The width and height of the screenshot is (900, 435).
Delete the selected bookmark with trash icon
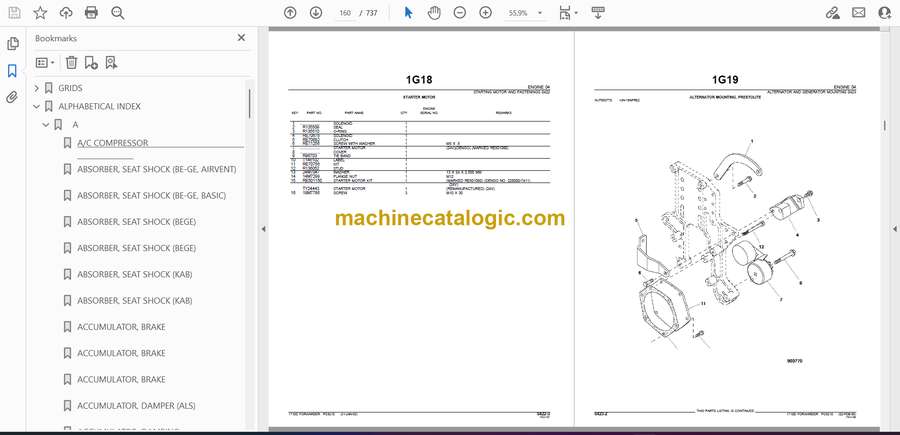click(71, 62)
